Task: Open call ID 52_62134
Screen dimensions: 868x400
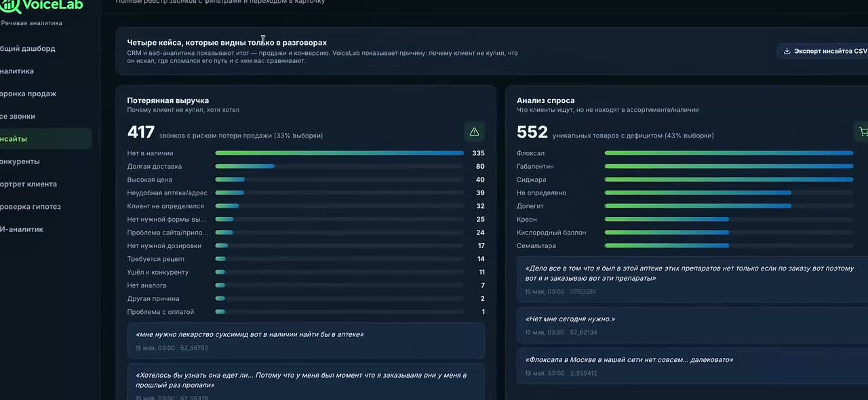Action: coord(583,332)
